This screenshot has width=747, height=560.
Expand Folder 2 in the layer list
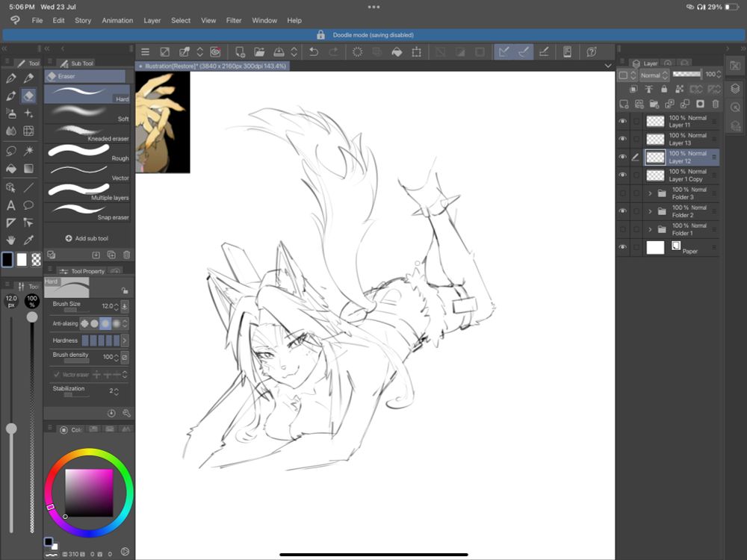pos(650,211)
